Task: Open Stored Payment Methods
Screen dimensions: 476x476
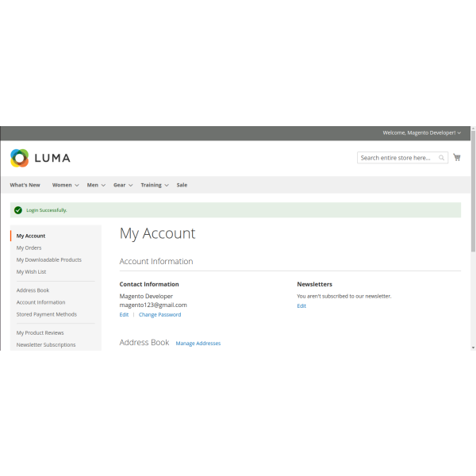Action: [x=46, y=314]
